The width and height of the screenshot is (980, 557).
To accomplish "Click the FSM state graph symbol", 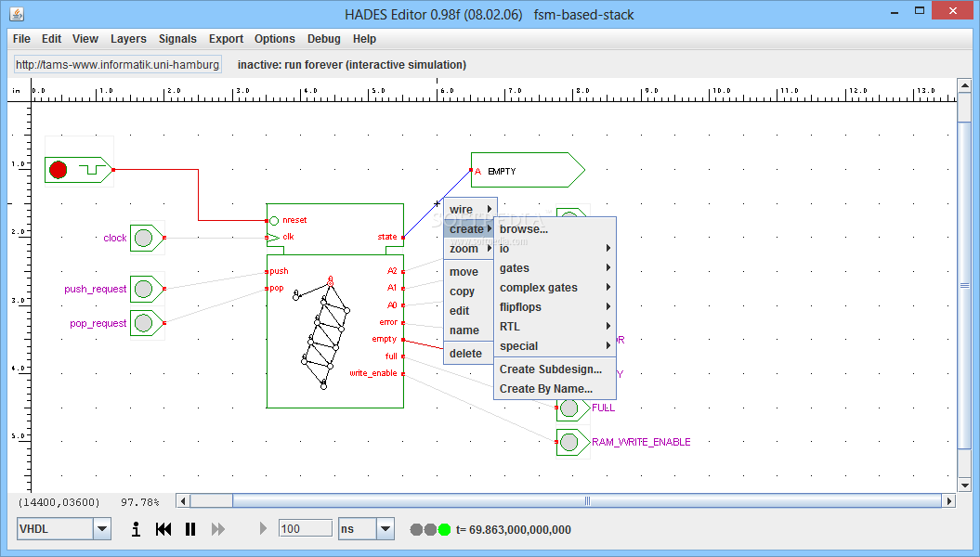I will click(322, 332).
